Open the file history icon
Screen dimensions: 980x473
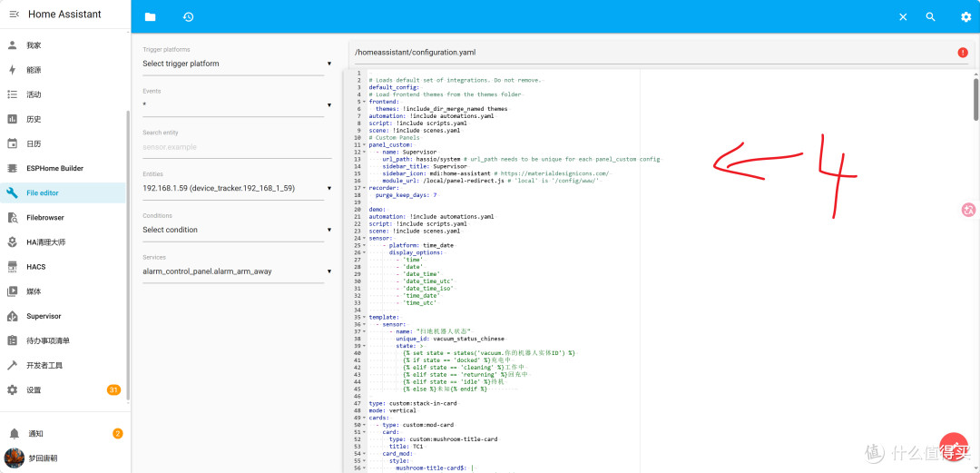[x=188, y=17]
